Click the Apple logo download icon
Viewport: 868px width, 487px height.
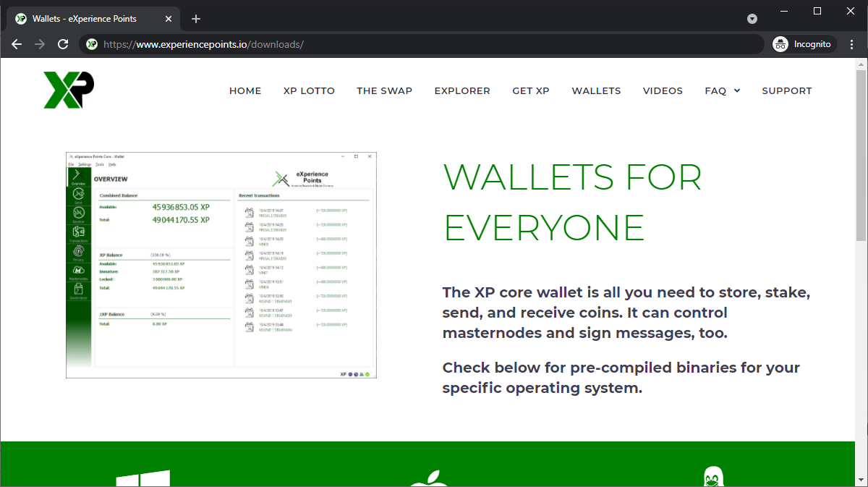[x=429, y=478]
